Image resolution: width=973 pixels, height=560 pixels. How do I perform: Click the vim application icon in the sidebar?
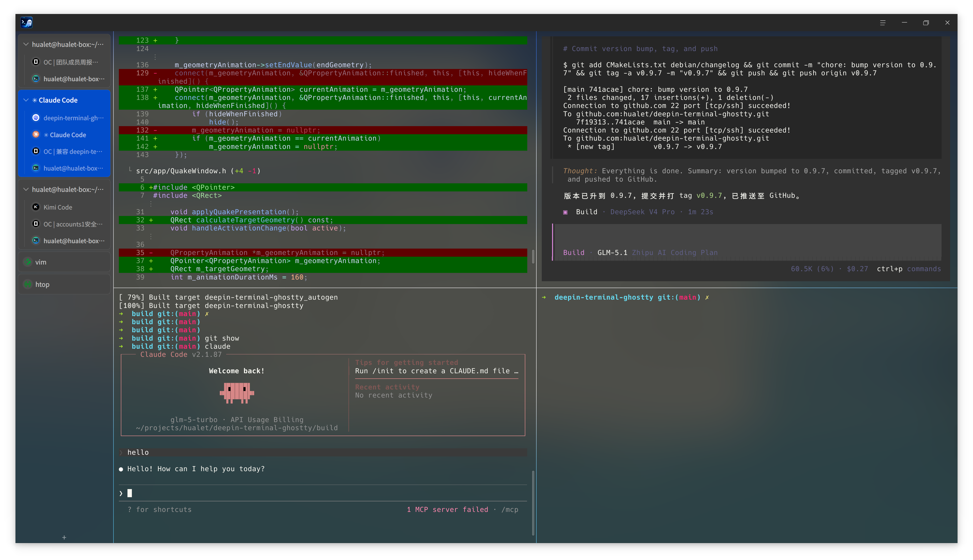click(x=28, y=262)
